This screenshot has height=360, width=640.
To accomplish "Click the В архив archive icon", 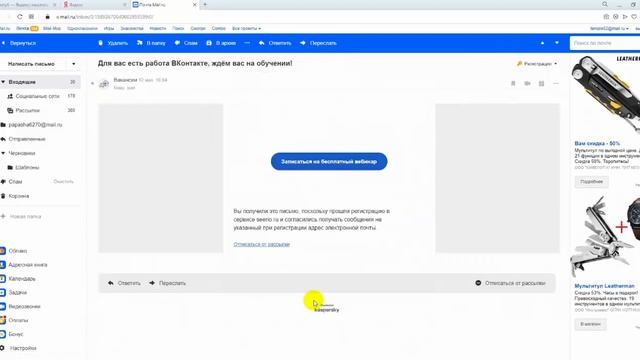I will coord(209,43).
